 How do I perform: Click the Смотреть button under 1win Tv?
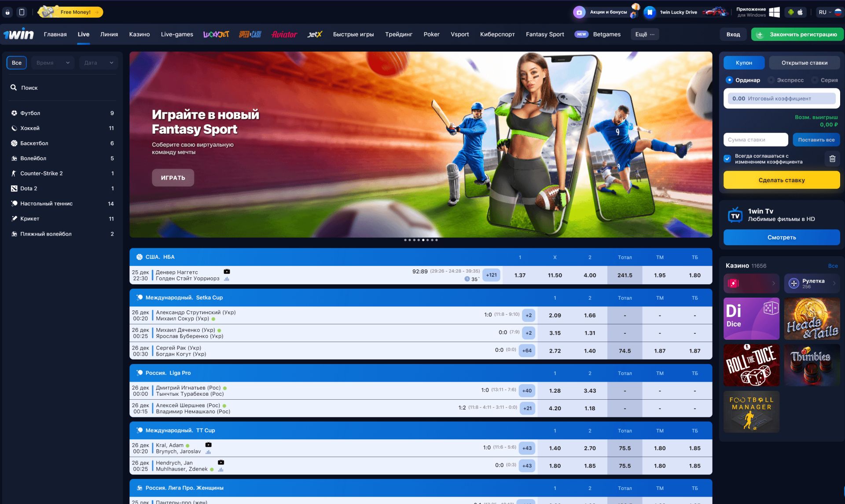(x=781, y=237)
